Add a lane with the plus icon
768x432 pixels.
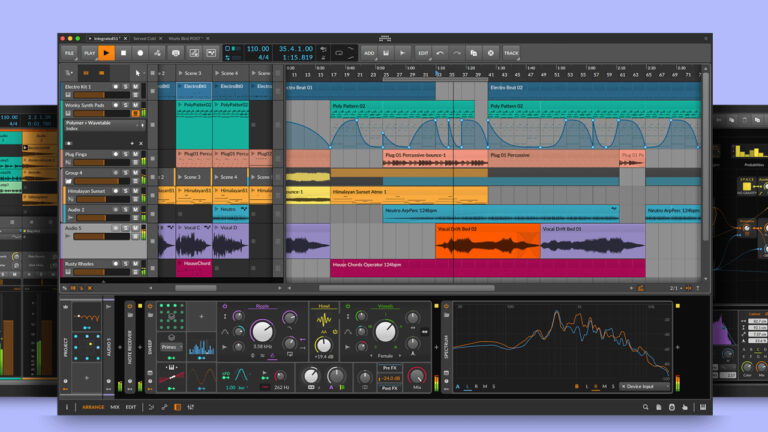(132, 144)
